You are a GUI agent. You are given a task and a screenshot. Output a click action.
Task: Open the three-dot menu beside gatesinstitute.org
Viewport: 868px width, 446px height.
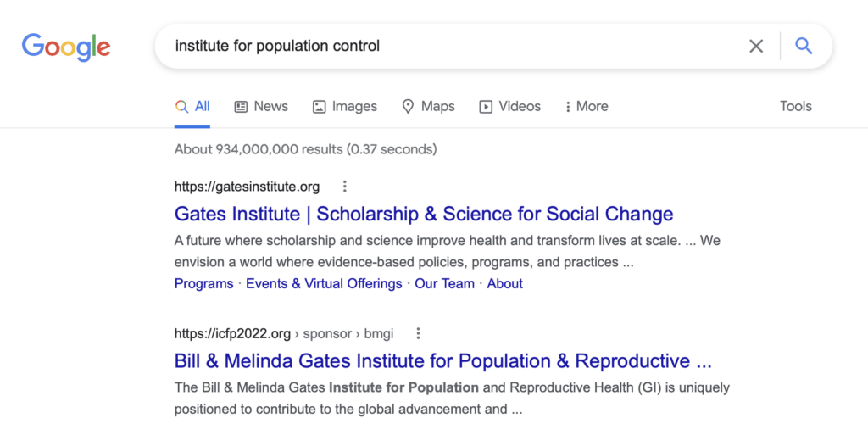344,187
